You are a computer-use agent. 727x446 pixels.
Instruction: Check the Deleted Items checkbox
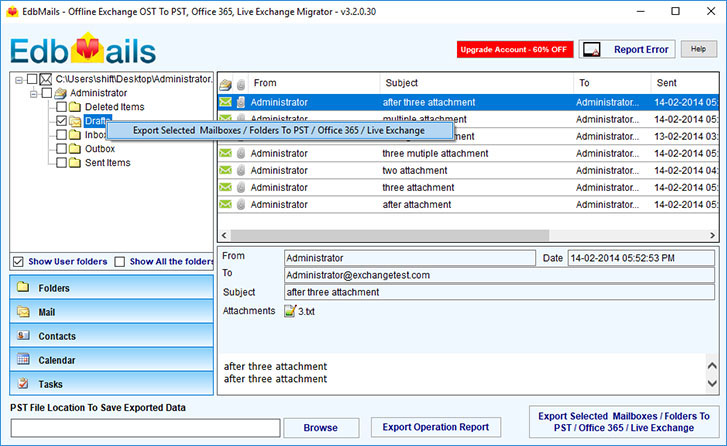tap(61, 107)
